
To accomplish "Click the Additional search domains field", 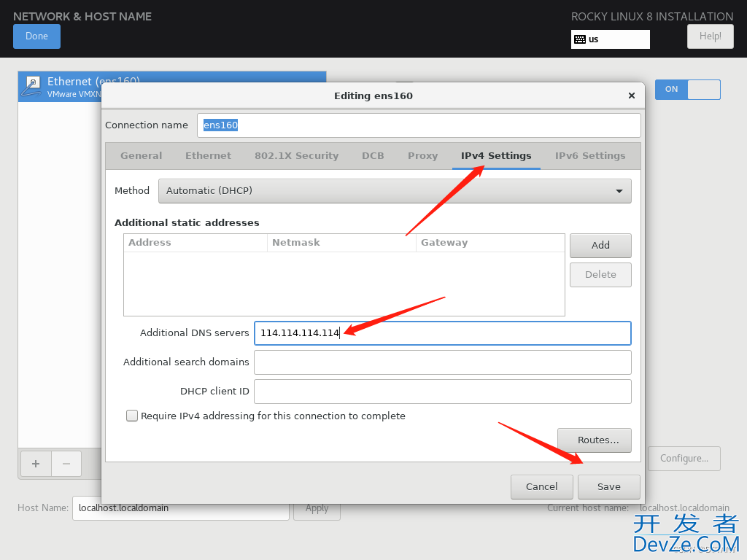I will pos(443,362).
